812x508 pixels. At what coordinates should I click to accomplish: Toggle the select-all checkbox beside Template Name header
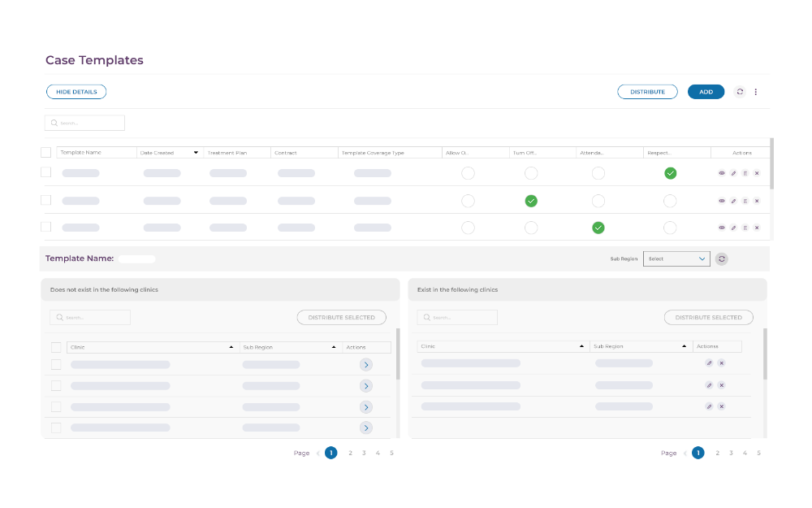46,153
